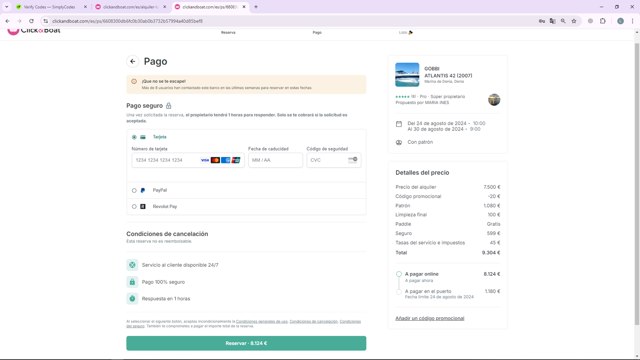Click the Reservar - 8.124 € button
Screen dimensions: 640x360
click(246, 343)
